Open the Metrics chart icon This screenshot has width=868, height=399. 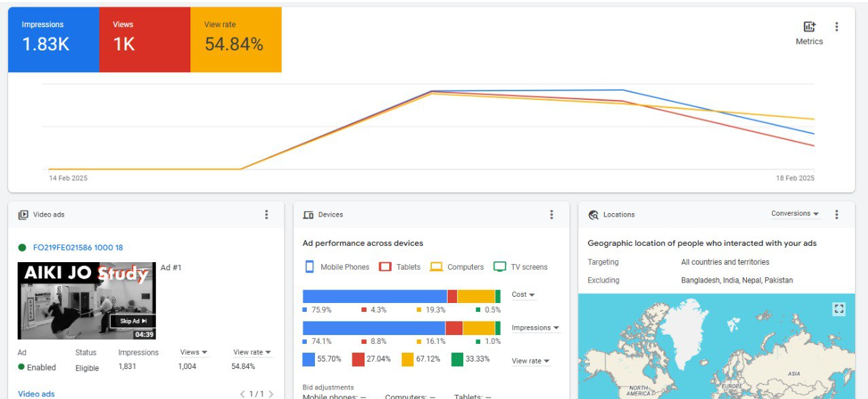(x=809, y=27)
